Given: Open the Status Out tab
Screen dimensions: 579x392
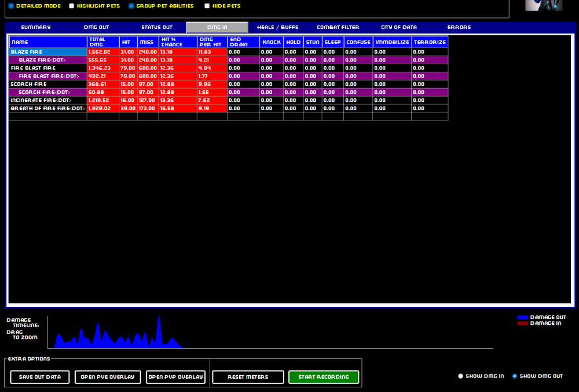Looking at the screenshot, I should pyautogui.click(x=157, y=27).
